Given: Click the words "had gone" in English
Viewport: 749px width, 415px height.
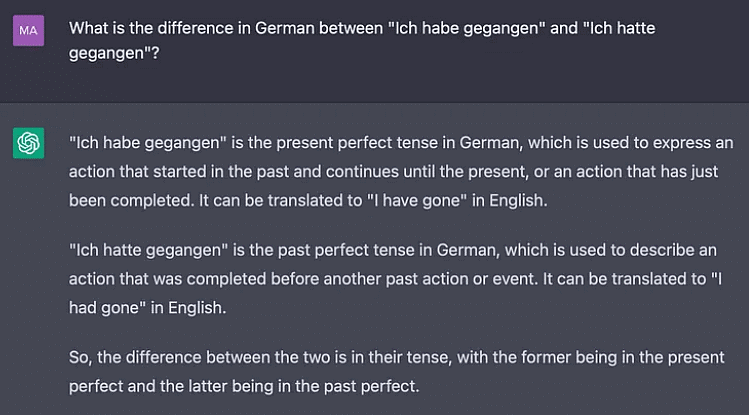Looking at the screenshot, I should [104, 308].
